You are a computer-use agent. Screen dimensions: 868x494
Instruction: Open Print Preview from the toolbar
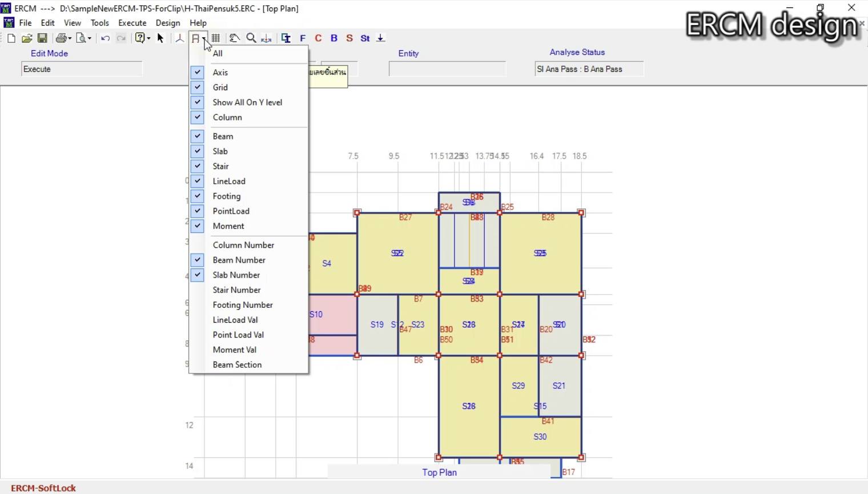tap(82, 38)
